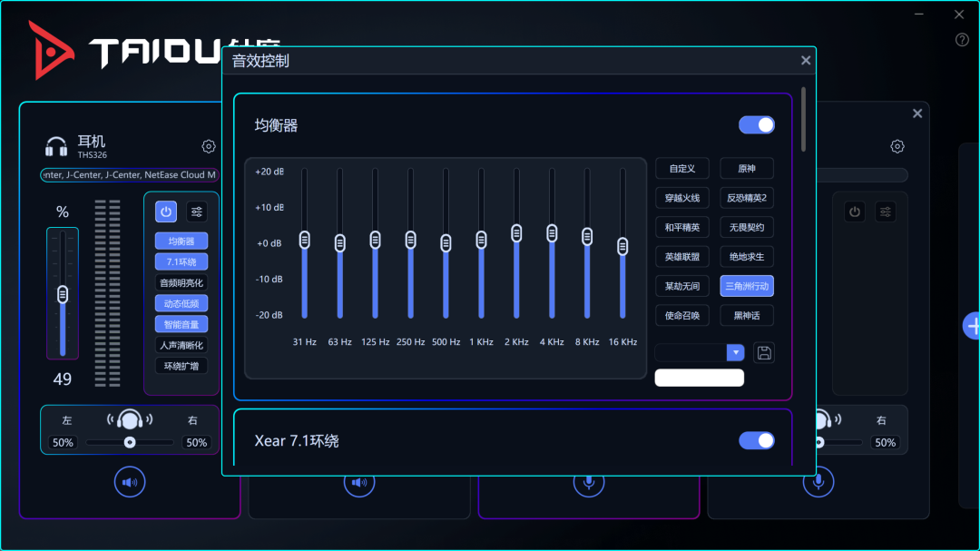Click power icon on right device panel
The height and width of the screenshot is (551, 980).
click(855, 212)
